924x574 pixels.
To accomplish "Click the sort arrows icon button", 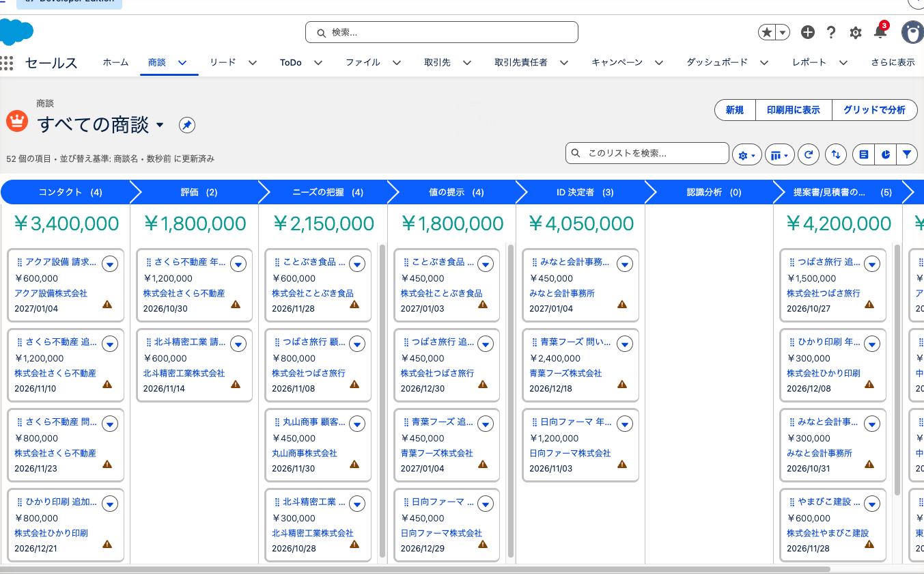I will tap(836, 155).
